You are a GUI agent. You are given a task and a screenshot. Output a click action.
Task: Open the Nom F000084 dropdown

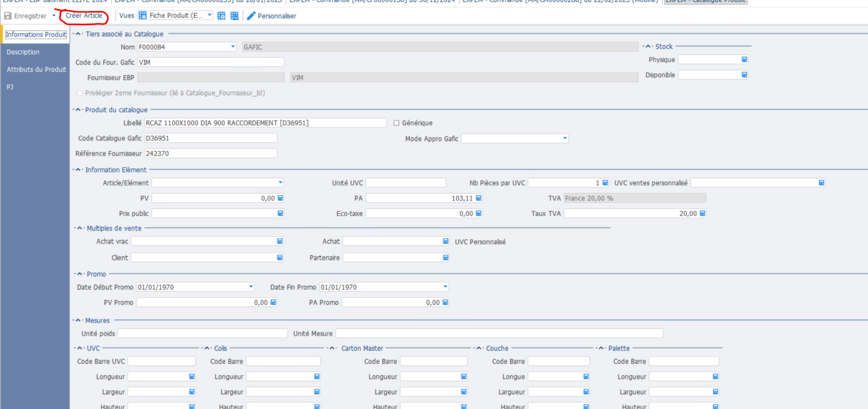click(x=233, y=47)
